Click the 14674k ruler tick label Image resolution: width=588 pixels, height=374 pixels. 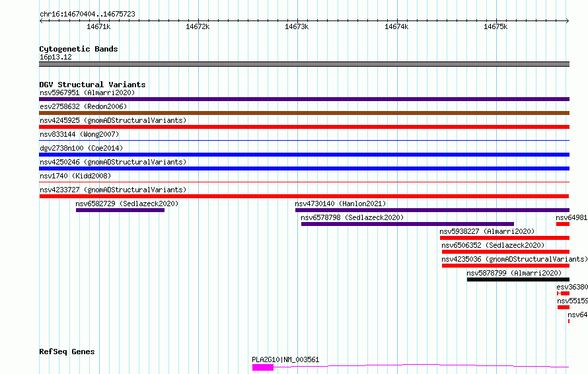point(396,26)
